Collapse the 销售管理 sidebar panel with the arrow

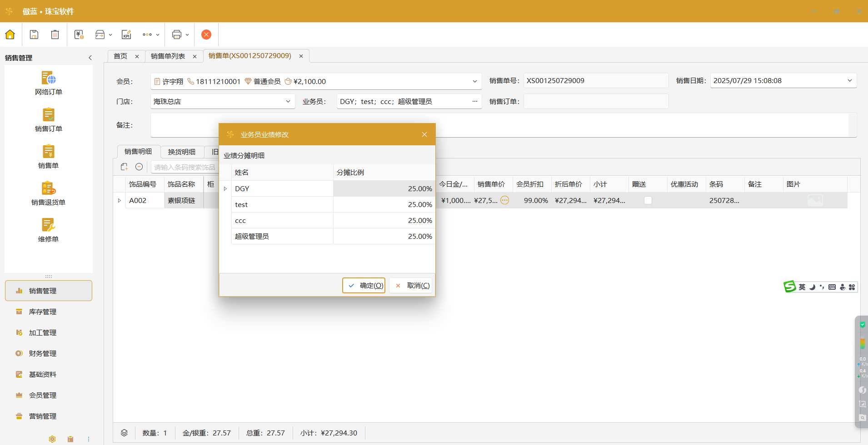[90, 58]
